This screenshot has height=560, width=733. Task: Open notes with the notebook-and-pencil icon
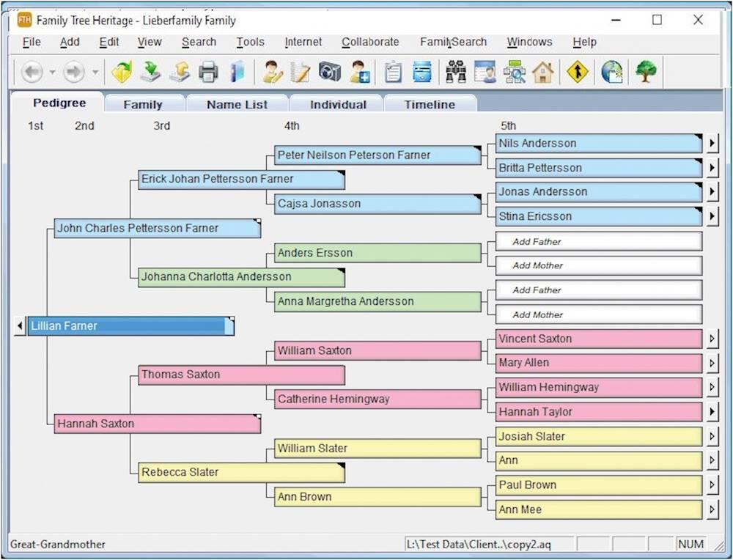tap(300, 72)
